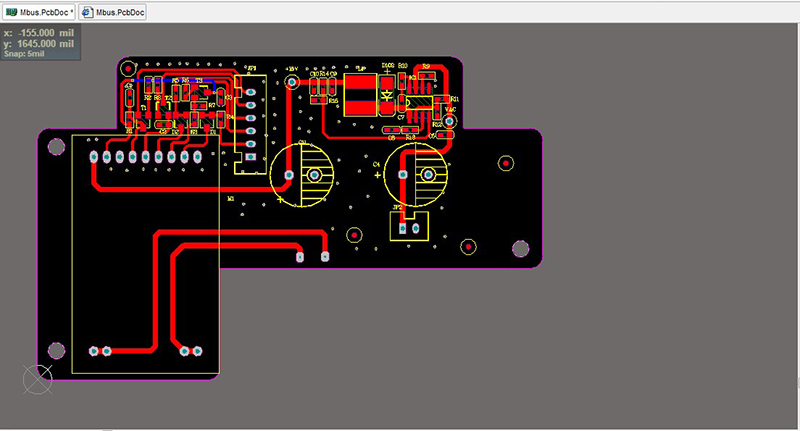
Task: Click the M1 module designator label
Action: (231, 198)
